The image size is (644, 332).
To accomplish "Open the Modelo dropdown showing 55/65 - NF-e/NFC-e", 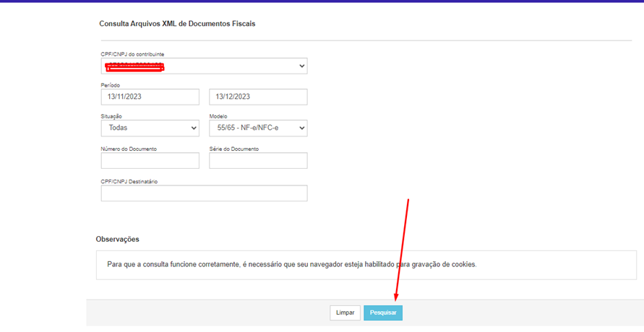I will point(258,128).
